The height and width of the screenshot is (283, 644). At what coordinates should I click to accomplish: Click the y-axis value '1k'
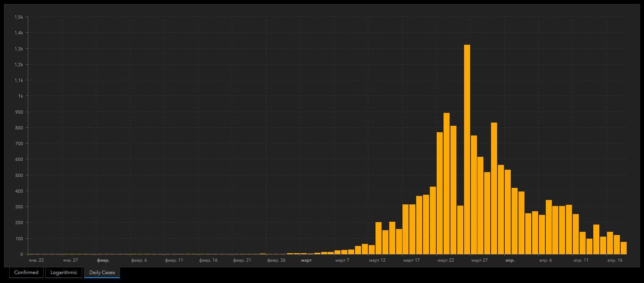(21, 96)
